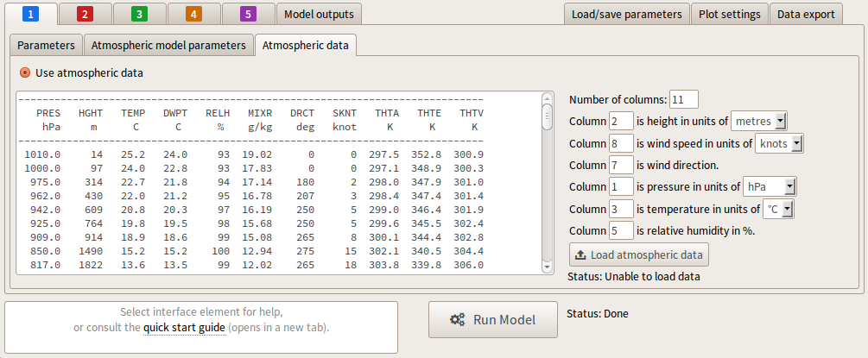Open the Load/save parameters tab

pyautogui.click(x=627, y=14)
